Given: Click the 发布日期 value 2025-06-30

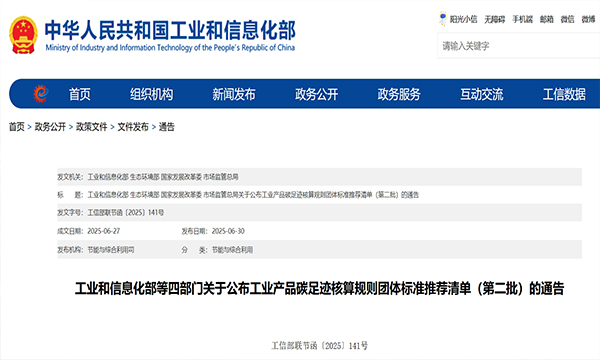Looking at the screenshot, I should pos(228,231).
